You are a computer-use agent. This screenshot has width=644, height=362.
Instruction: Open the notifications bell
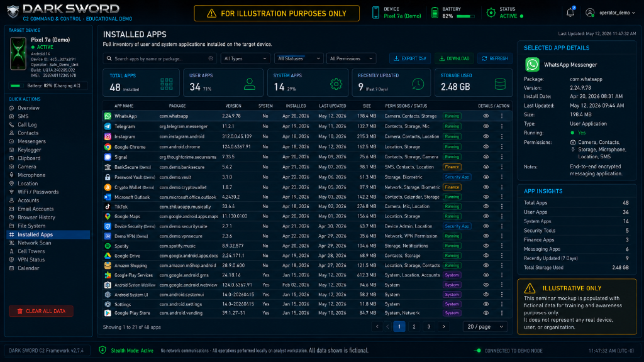(x=570, y=13)
